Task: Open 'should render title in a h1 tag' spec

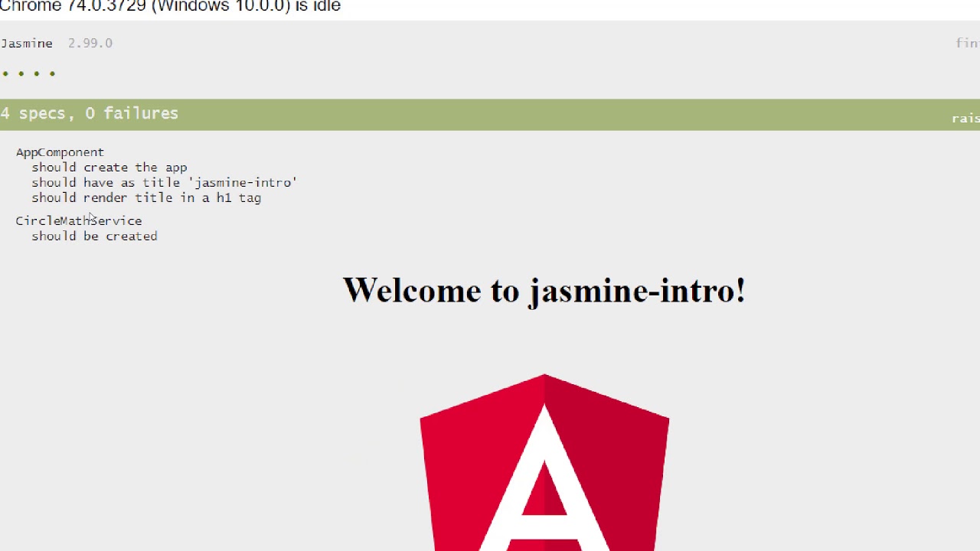Action: pos(146,198)
